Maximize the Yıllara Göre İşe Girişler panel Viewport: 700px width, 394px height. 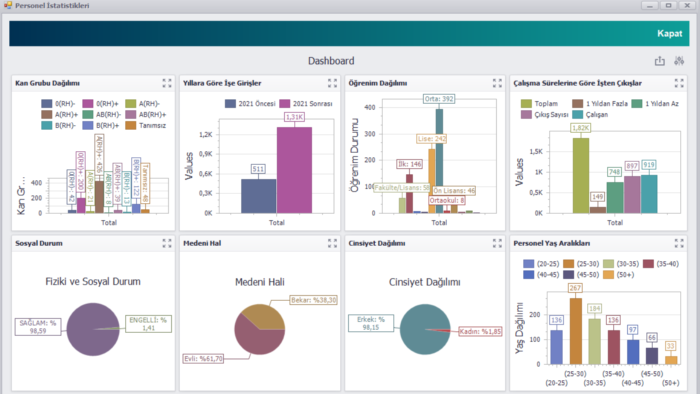pos(332,83)
